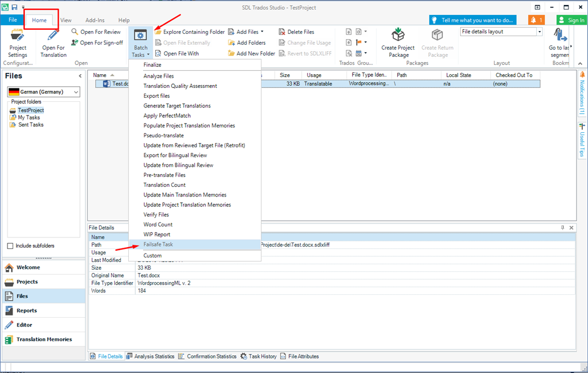Viewport: 588px width, 373px height.
Task: Open the File details layout dropdown
Action: (540, 32)
